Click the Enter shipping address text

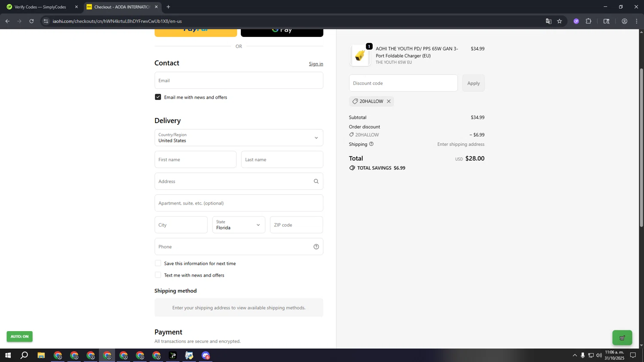[461, 145]
